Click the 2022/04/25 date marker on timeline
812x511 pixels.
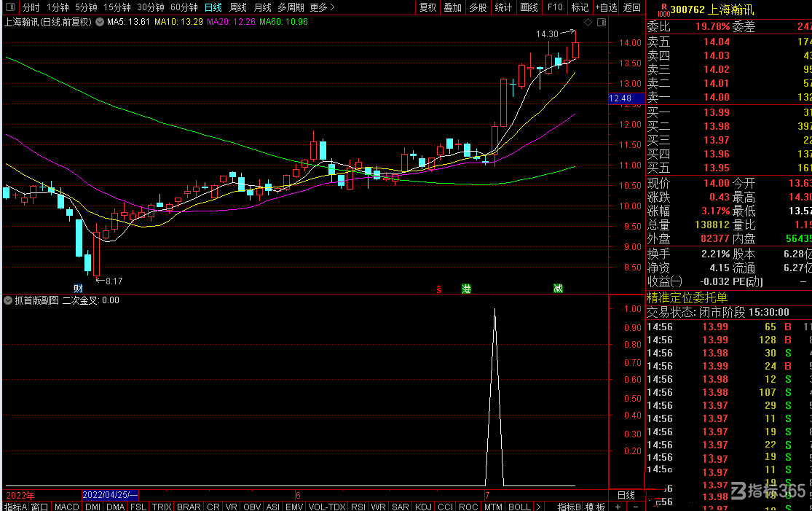coord(110,495)
